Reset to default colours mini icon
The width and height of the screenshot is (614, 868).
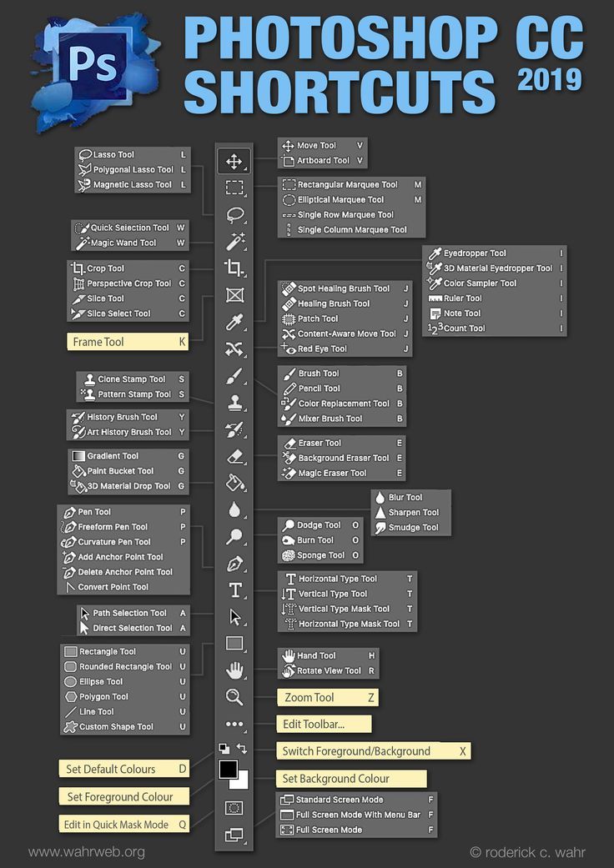pyautogui.click(x=224, y=749)
